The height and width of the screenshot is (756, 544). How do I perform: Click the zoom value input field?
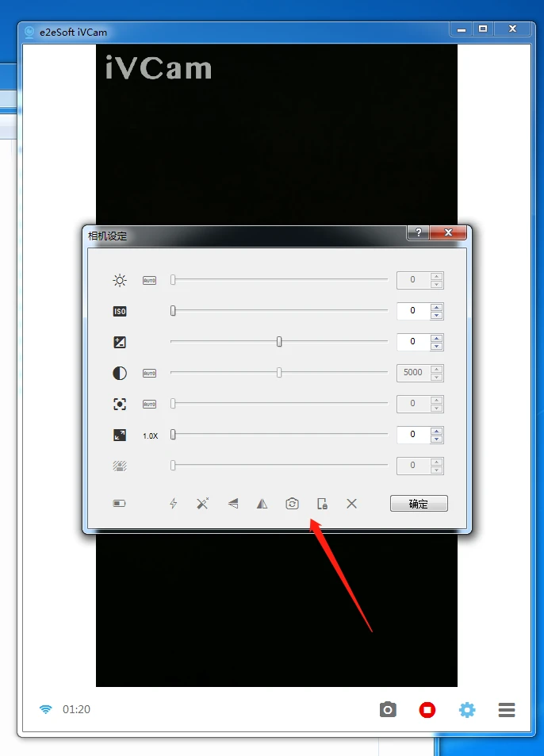coord(413,435)
